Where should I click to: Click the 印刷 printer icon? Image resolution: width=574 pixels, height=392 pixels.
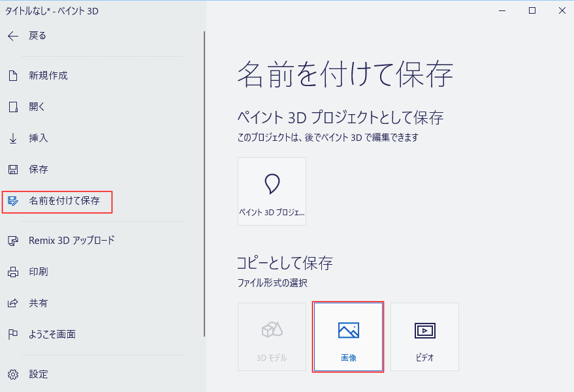(13, 272)
